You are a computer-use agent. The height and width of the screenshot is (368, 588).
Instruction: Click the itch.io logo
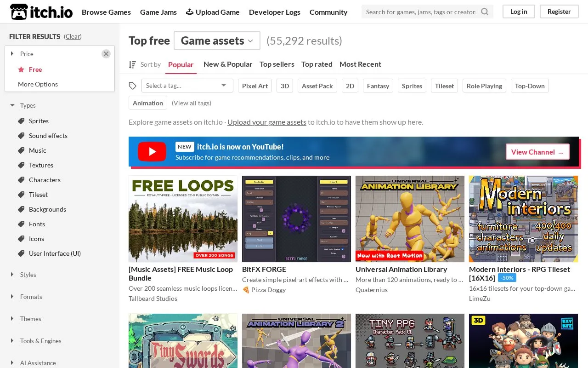41,12
